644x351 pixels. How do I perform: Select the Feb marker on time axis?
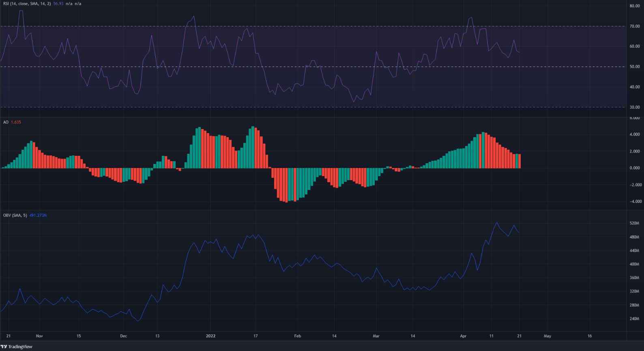coord(297,336)
